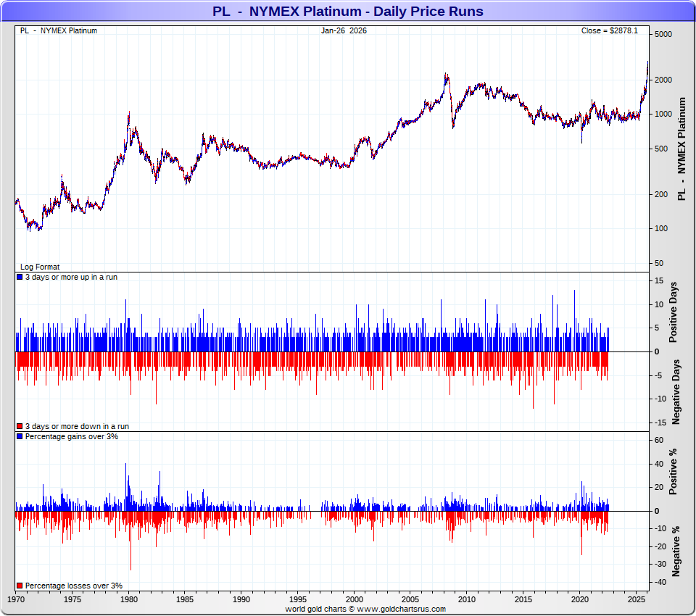
Task: Click the red legend square for 'Percentage losses over 3%'
Action: click(20, 586)
